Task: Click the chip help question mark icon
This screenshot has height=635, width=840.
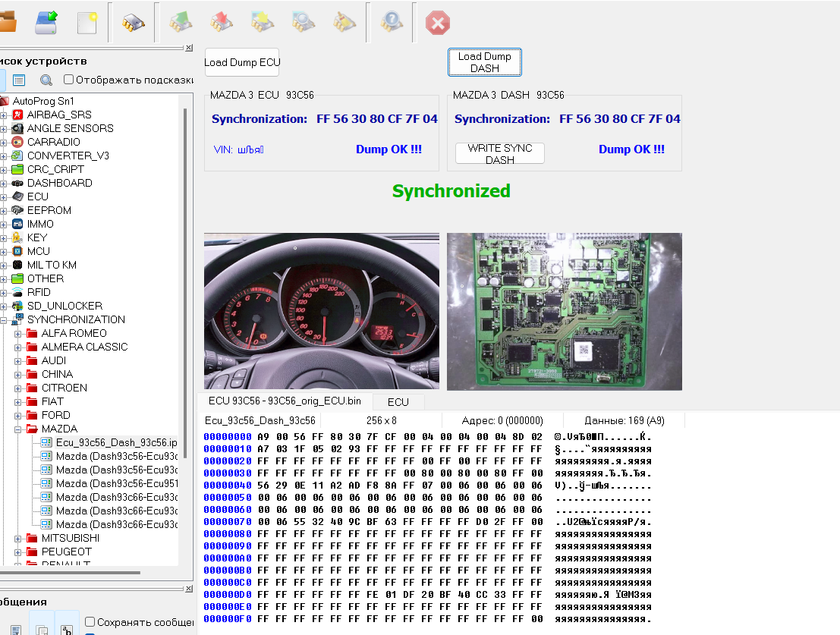Action: pyautogui.click(x=392, y=23)
